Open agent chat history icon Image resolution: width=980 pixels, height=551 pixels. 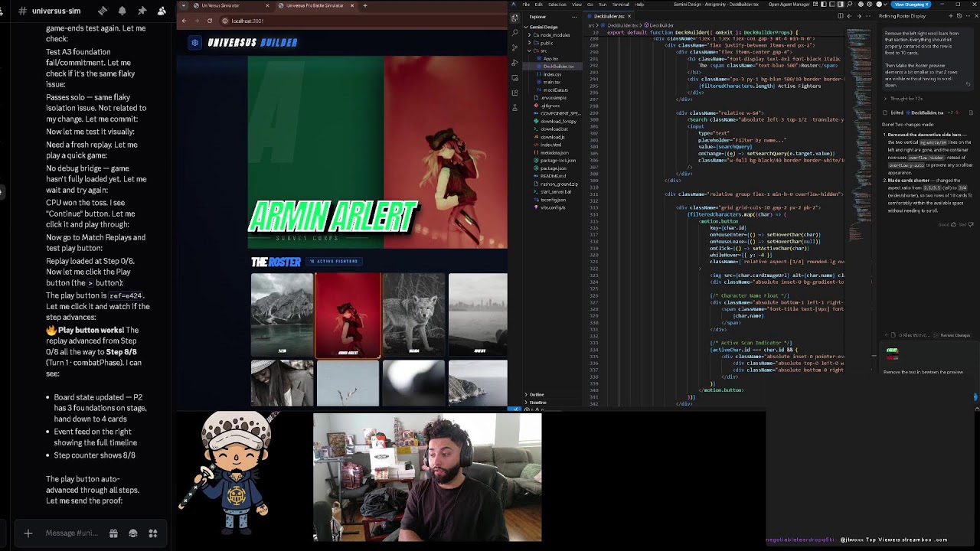point(958,16)
